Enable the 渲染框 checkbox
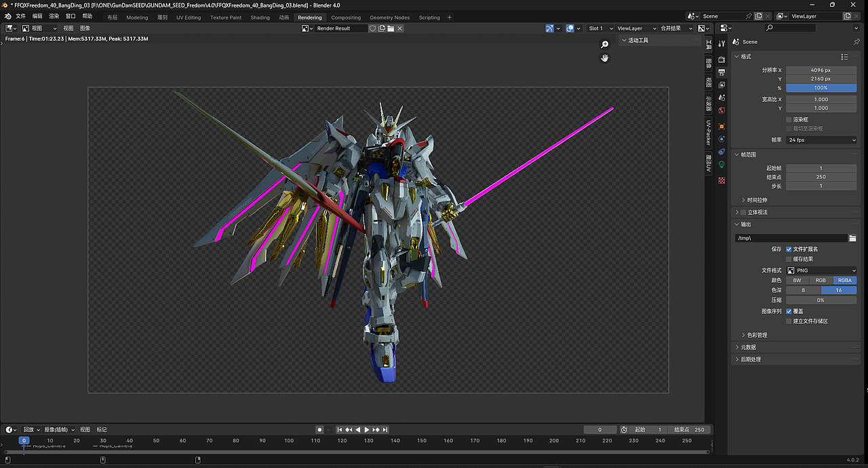This screenshot has height=468, width=868. coord(789,119)
